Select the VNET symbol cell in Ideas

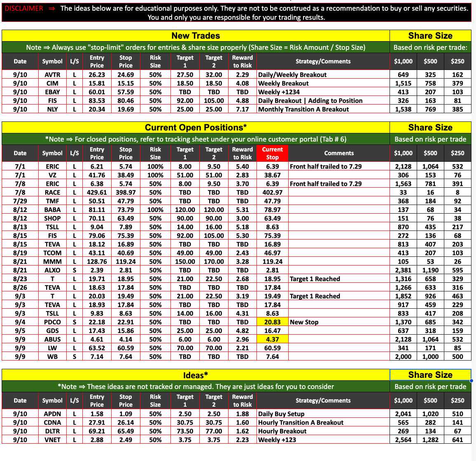click(x=52, y=440)
